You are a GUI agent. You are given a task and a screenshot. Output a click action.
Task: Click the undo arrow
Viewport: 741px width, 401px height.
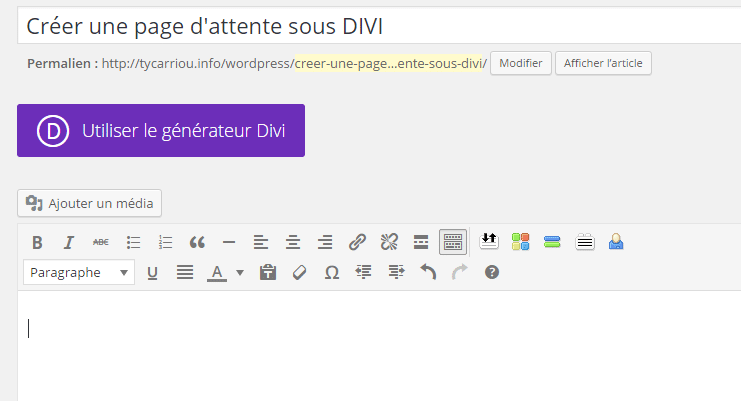pyautogui.click(x=427, y=272)
